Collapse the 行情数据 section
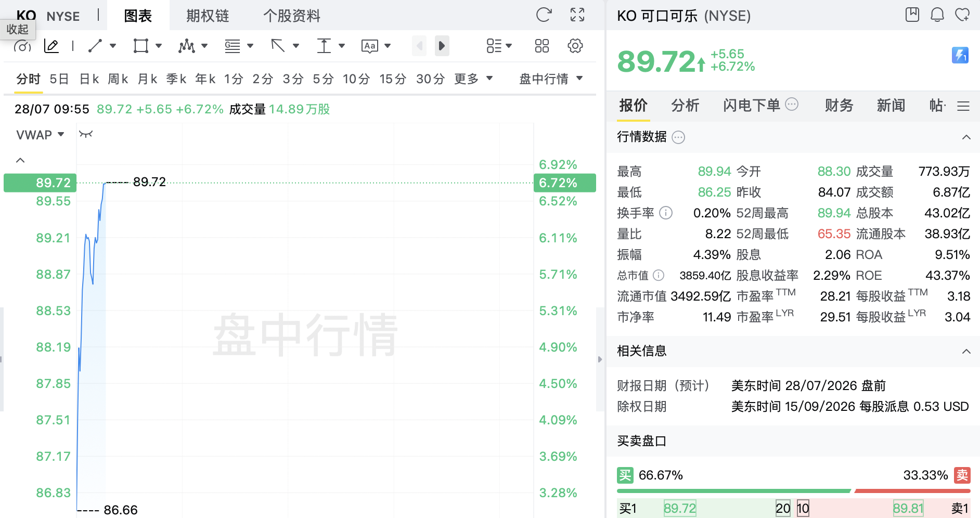This screenshot has height=518, width=980. (966, 137)
